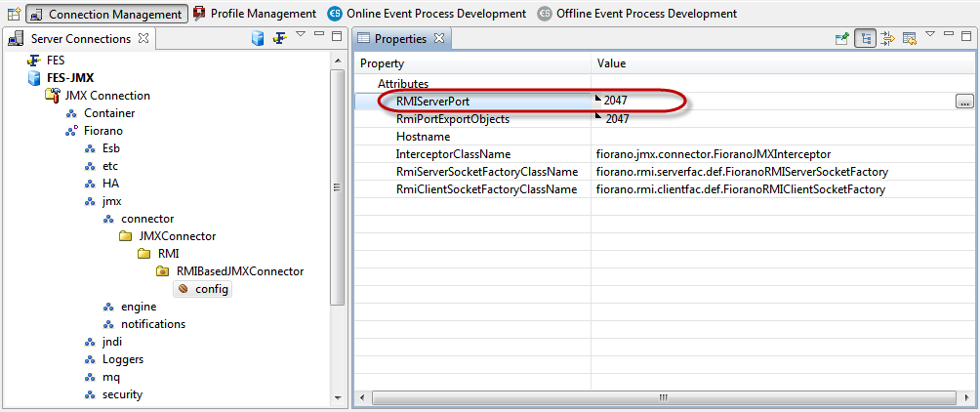980x412 pixels.
Task: Open the Properties view menu arrow
Action: (930, 35)
